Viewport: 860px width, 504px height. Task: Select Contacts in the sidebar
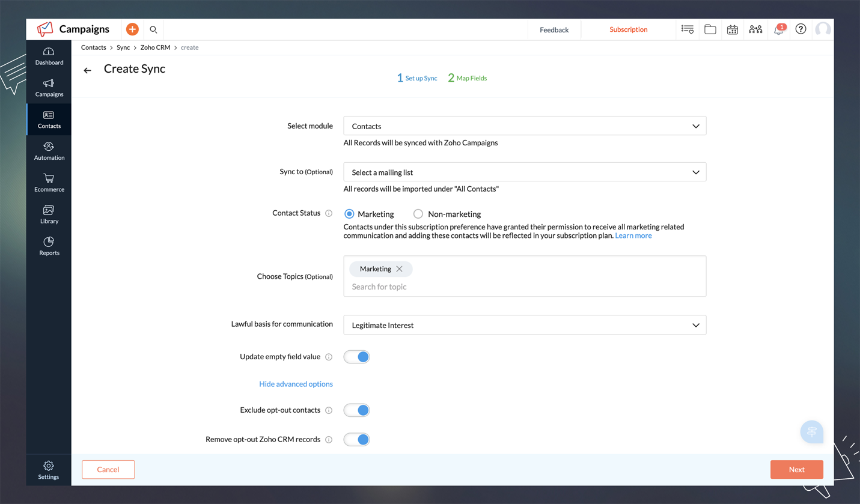(x=49, y=120)
